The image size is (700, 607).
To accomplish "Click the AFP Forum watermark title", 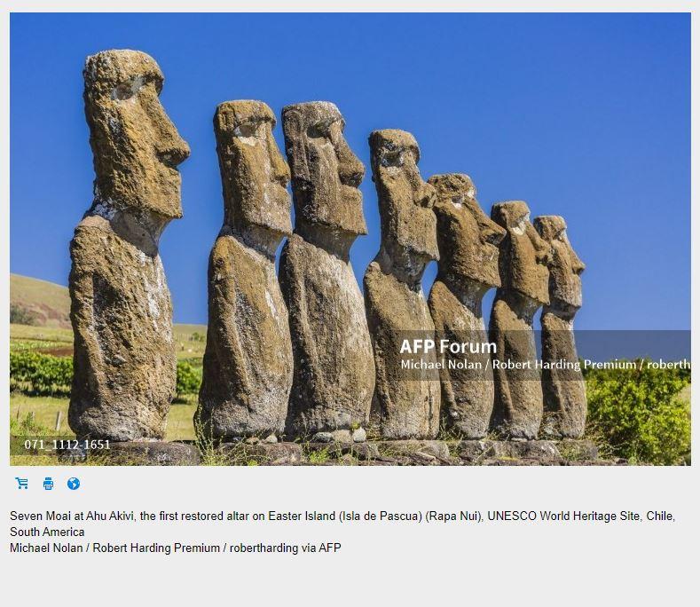I will tap(448, 347).
